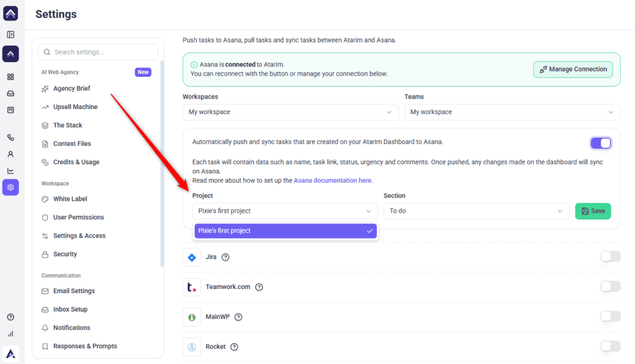Image resolution: width=635 pixels, height=364 pixels.
Task: Open the Section dropdown showing To do
Action: (477, 211)
